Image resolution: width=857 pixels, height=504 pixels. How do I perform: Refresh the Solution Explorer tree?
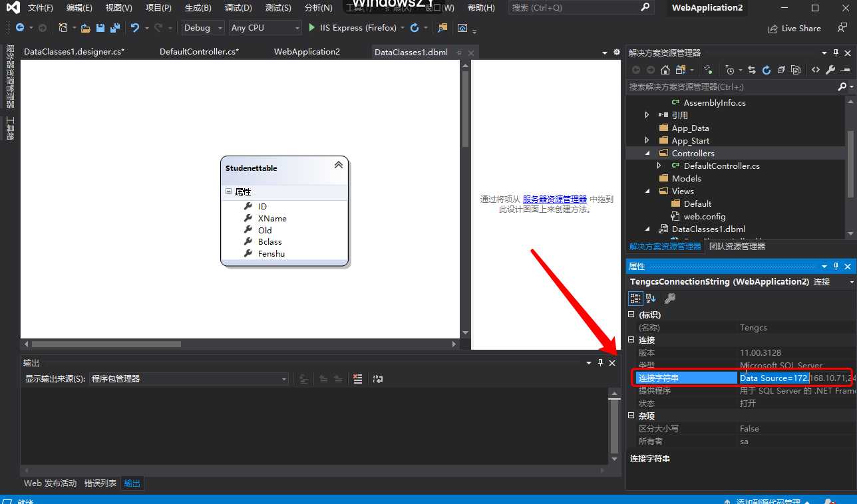pos(766,70)
